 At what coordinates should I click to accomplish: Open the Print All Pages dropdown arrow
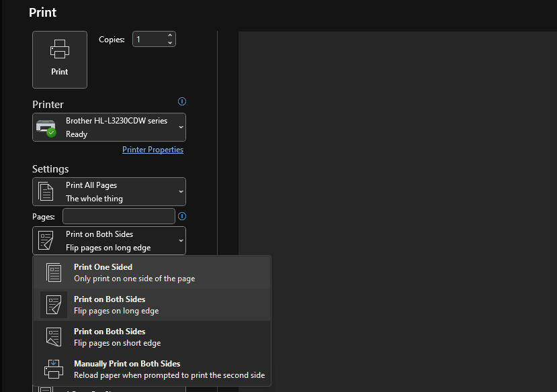(180, 191)
